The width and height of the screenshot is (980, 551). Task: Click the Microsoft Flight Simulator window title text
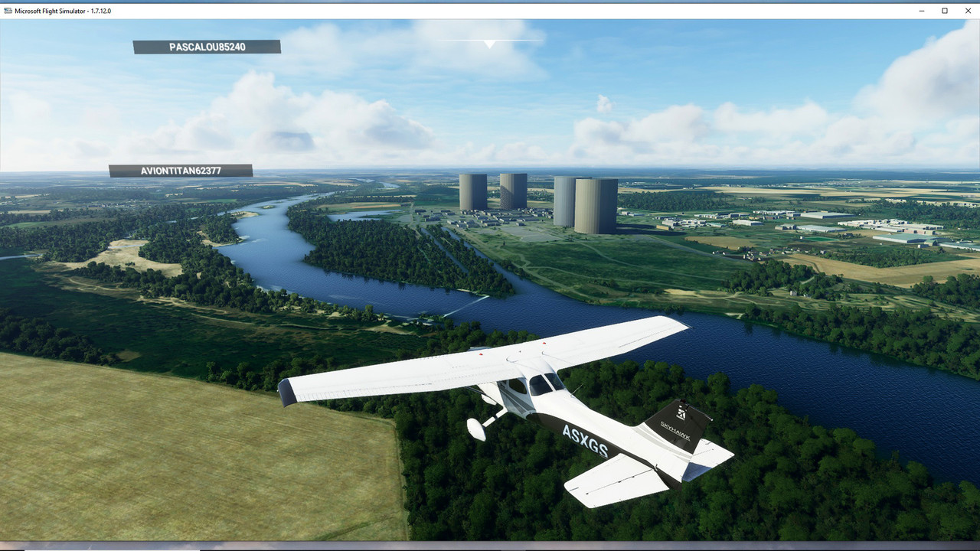click(x=63, y=11)
